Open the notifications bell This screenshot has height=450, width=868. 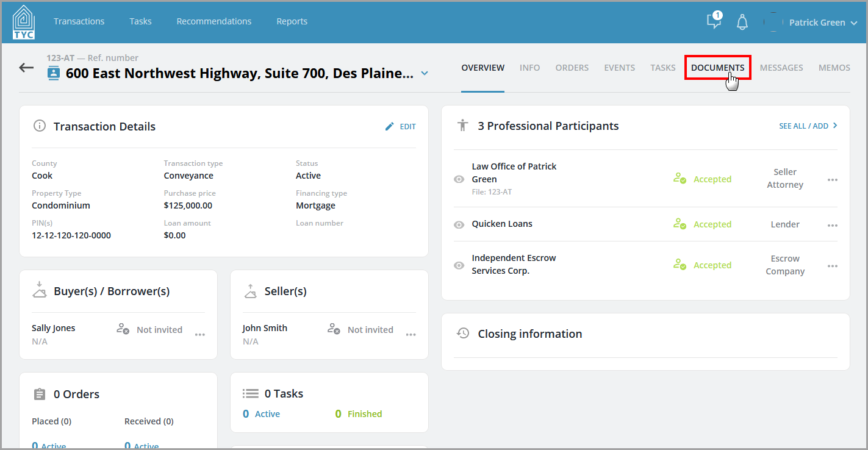742,23
